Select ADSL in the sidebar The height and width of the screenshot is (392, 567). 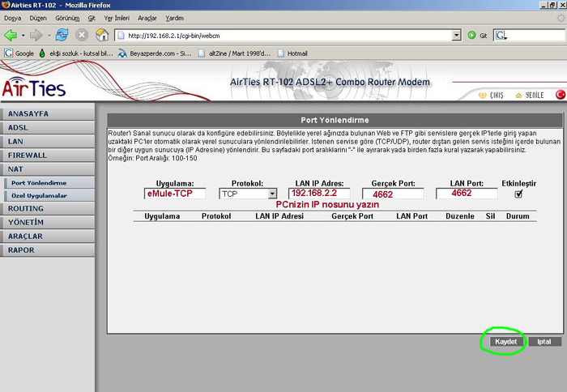click(x=47, y=128)
